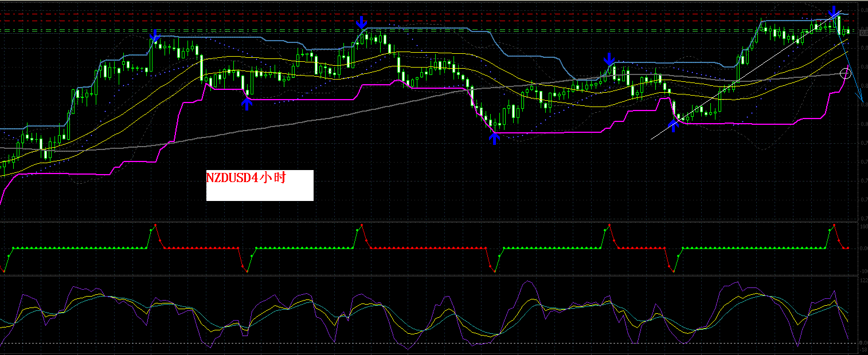868x355 pixels.
Task: Select the light-blue downward projection arrow line
Action: tap(850, 62)
